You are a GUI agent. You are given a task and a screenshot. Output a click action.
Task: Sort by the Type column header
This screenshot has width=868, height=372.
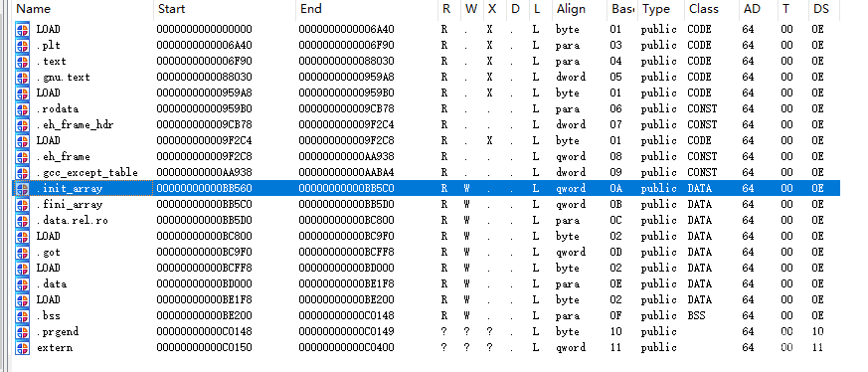pyautogui.click(x=656, y=9)
